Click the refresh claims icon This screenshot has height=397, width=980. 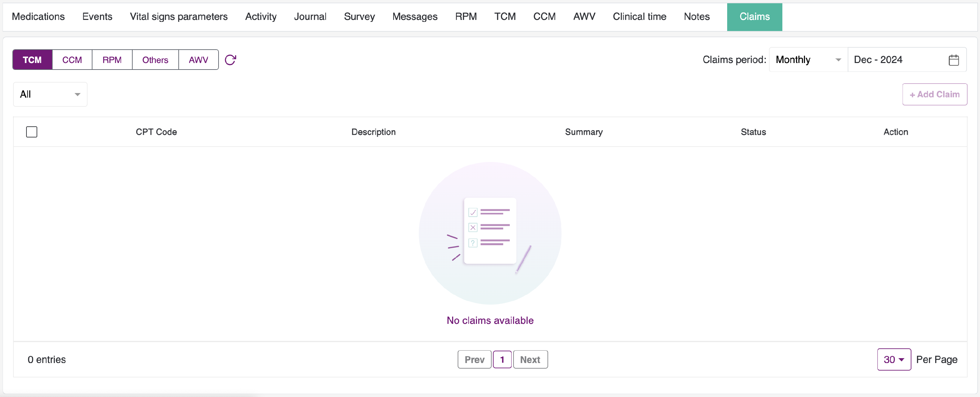(x=230, y=60)
